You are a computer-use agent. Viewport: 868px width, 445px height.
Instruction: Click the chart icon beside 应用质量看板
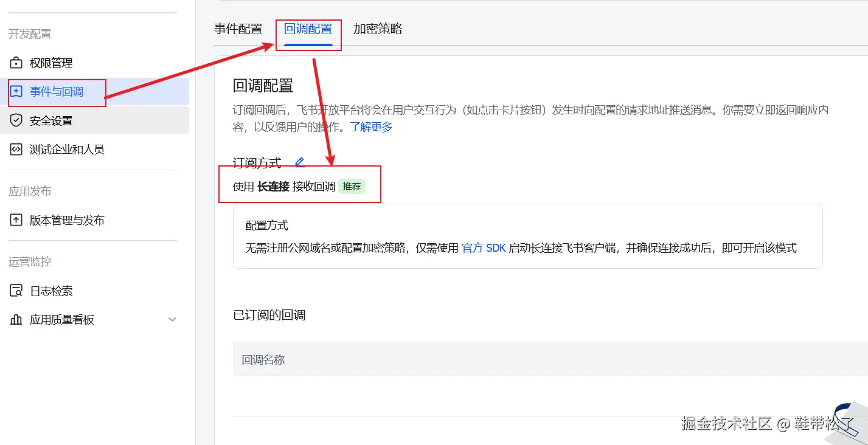[x=16, y=319]
